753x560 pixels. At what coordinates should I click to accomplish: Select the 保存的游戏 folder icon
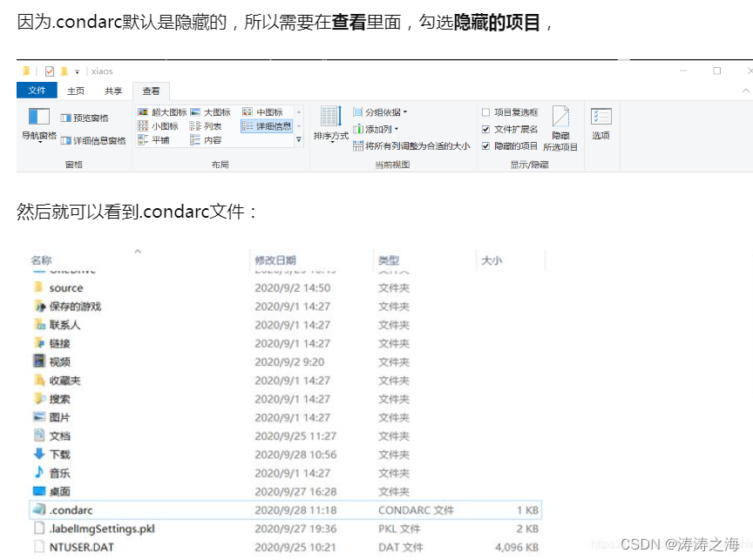39,306
